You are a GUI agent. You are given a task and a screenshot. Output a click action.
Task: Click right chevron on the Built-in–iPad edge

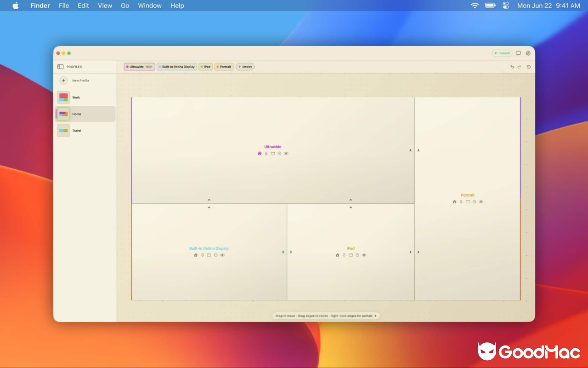(x=291, y=252)
